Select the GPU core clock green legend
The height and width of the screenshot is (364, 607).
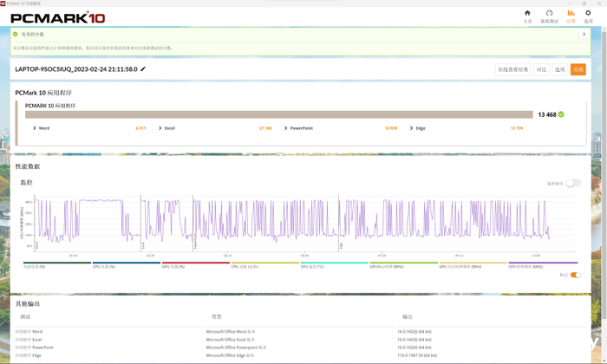point(403,264)
